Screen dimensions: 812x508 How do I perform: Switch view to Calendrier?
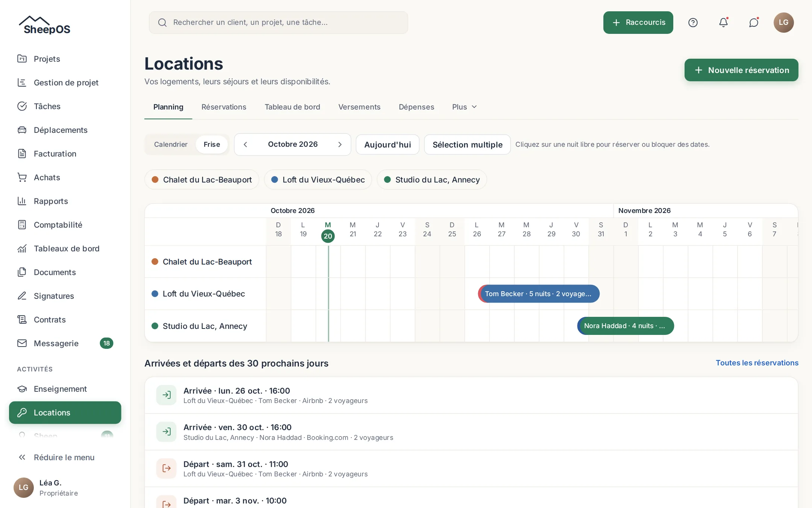[x=171, y=144]
